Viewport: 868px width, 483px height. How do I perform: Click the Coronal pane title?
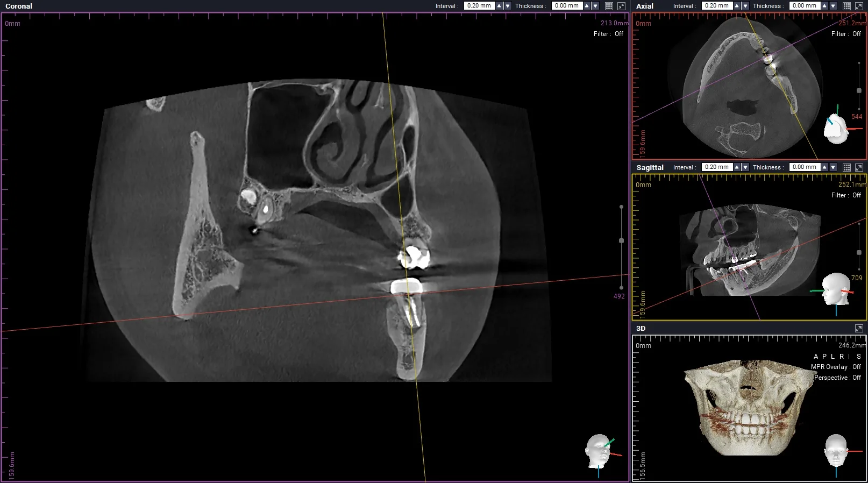coord(19,6)
